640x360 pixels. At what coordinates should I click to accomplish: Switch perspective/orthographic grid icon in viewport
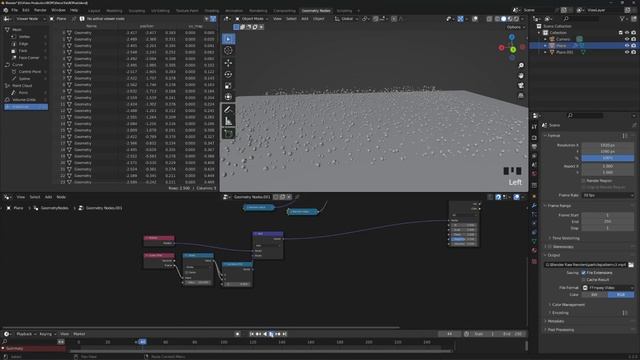[x=521, y=95]
